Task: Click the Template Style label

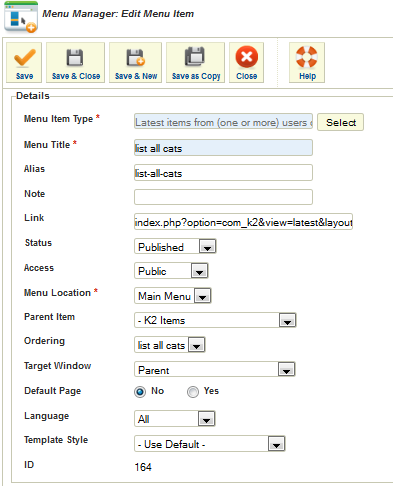Action: [x=56, y=440]
